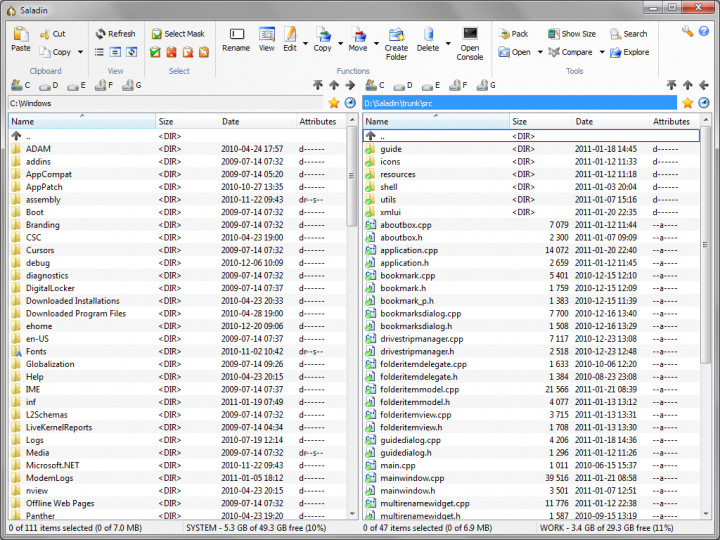Click the Delete trash icon
720x540 pixels.
[428, 39]
